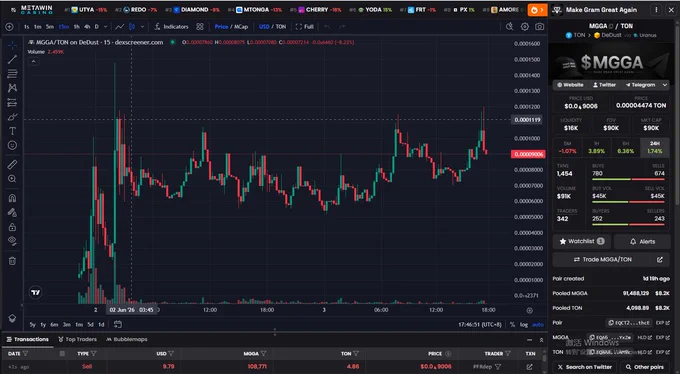The height and width of the screenshot is (374, 680).
Task: Open the Website link
Action: coord(570,85)
